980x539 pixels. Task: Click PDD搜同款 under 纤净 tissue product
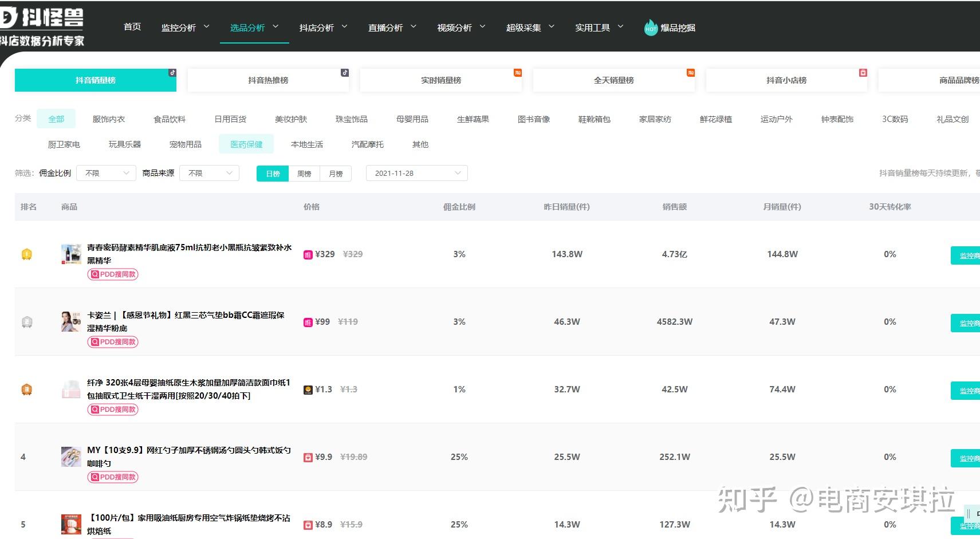pyautogui.click(x=113, y=410)
